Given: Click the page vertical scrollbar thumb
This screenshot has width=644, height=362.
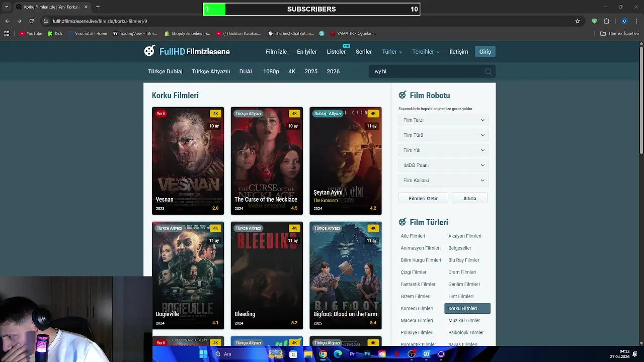Looking at the screenshot, I should click(641, 100).
